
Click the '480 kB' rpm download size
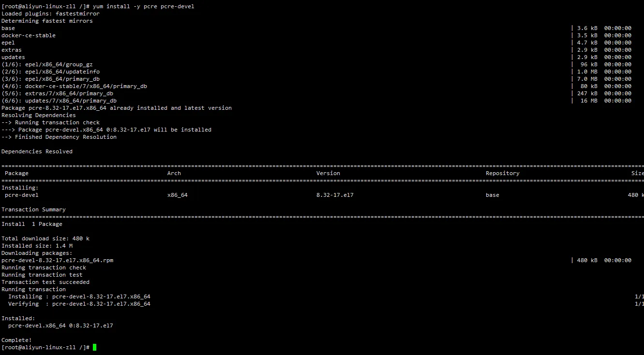[x=587, y=260]
